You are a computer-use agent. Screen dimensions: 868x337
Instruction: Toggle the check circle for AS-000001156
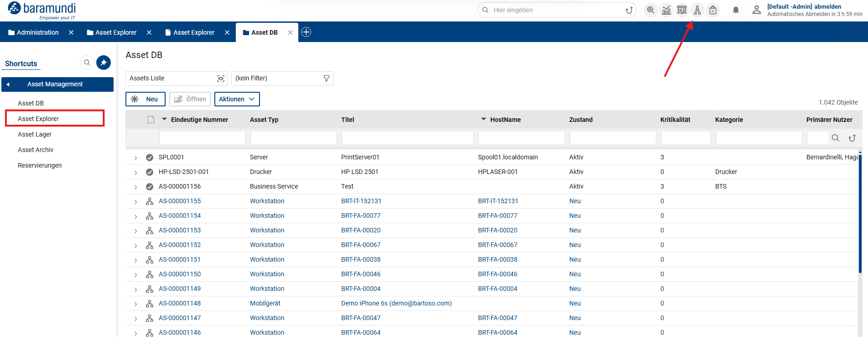pyautogui.click(x=150, y=187)
